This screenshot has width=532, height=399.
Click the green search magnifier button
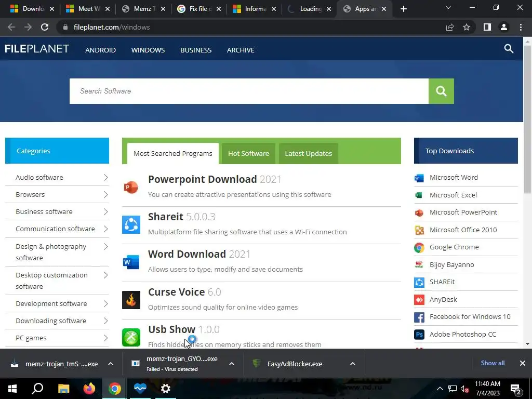click(x=441, y=91)
